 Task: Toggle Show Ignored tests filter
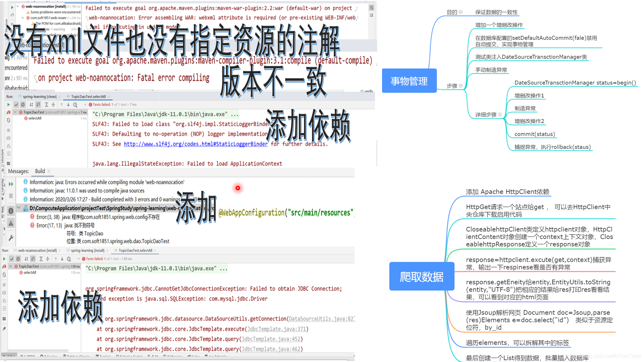(x=23, y=104)
